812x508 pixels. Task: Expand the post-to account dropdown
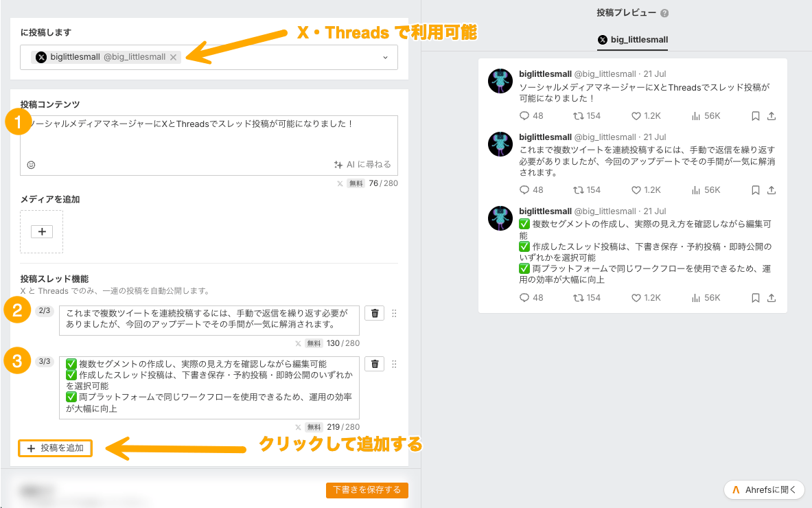pos(385,58)
